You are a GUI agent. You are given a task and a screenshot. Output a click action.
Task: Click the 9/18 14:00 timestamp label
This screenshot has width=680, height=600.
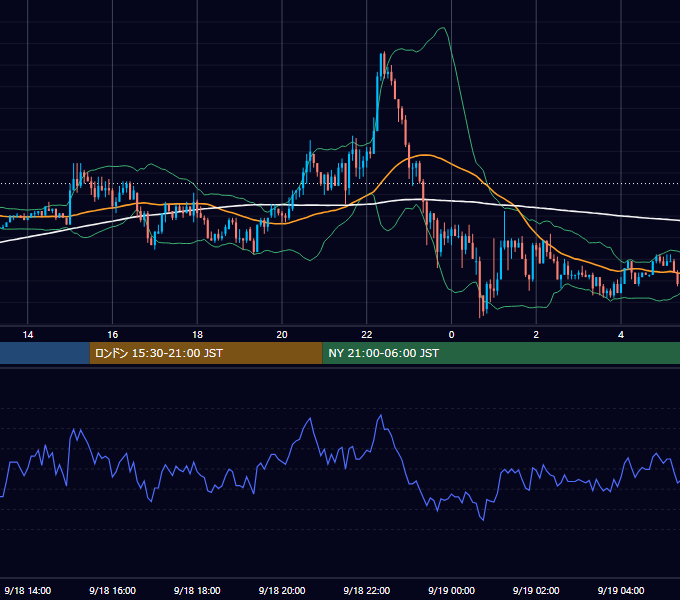[28, 590]
